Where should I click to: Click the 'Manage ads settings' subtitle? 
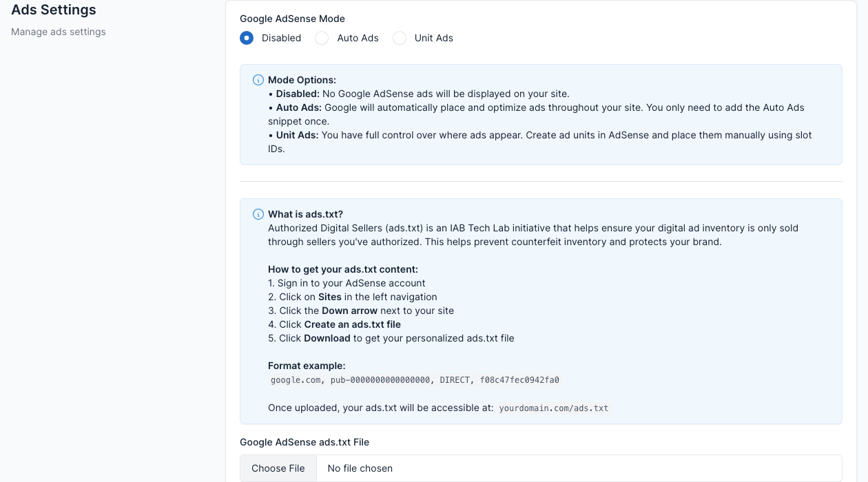pyautogui.click(x=59, y=32)
